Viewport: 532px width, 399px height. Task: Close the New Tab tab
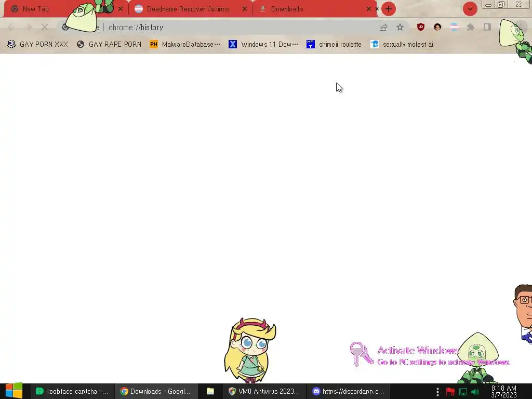[x=121, y=9]
